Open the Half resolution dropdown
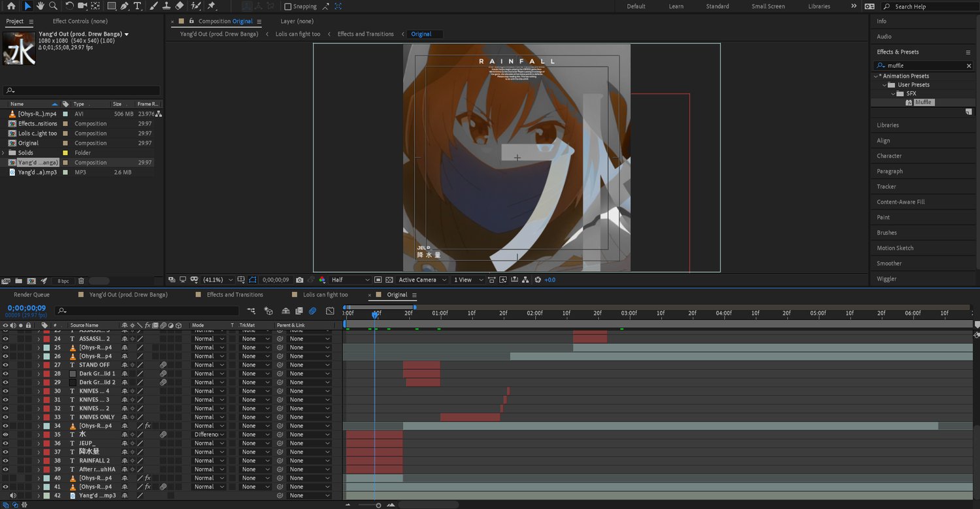Viewport: 980px width, 509px height. point(350,280)
